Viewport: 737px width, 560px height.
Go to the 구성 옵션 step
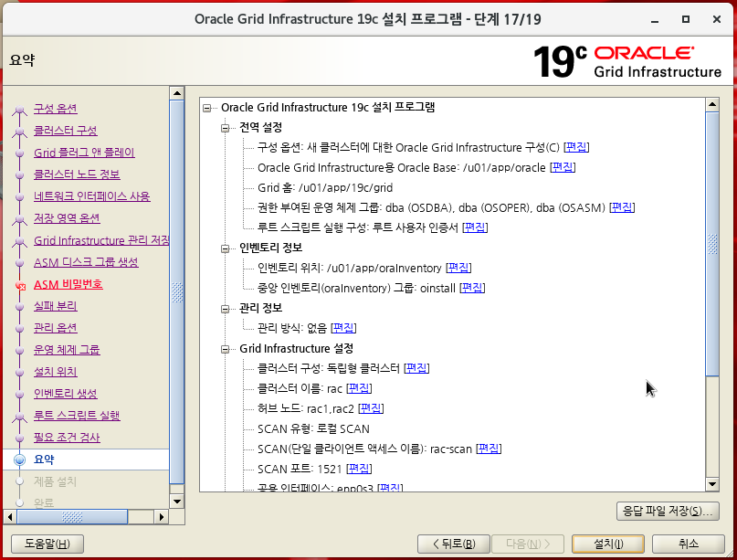click(x=56, y=109)
